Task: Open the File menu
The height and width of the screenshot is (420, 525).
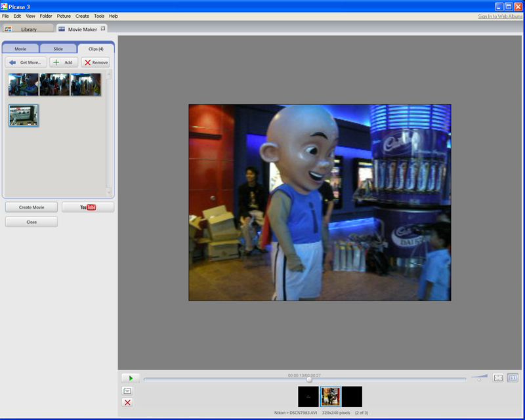Action: [5, 16]
